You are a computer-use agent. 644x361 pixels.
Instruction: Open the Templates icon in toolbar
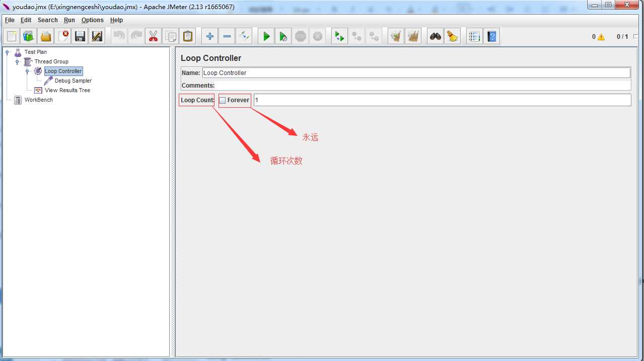29,36
